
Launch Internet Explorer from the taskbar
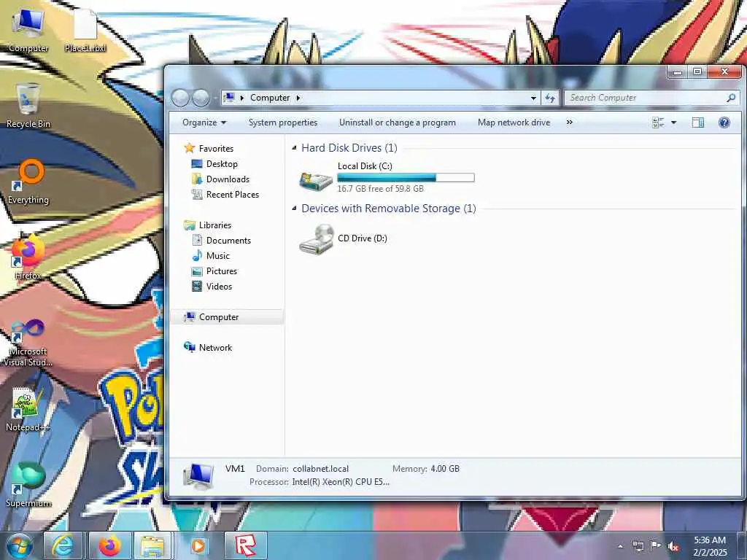pyautogui.click(x=63, y=545)
